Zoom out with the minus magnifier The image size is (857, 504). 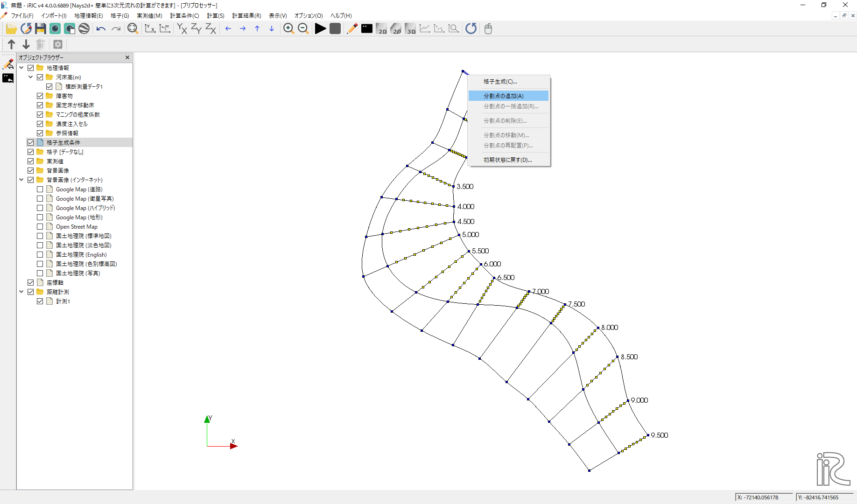(303, 29)
